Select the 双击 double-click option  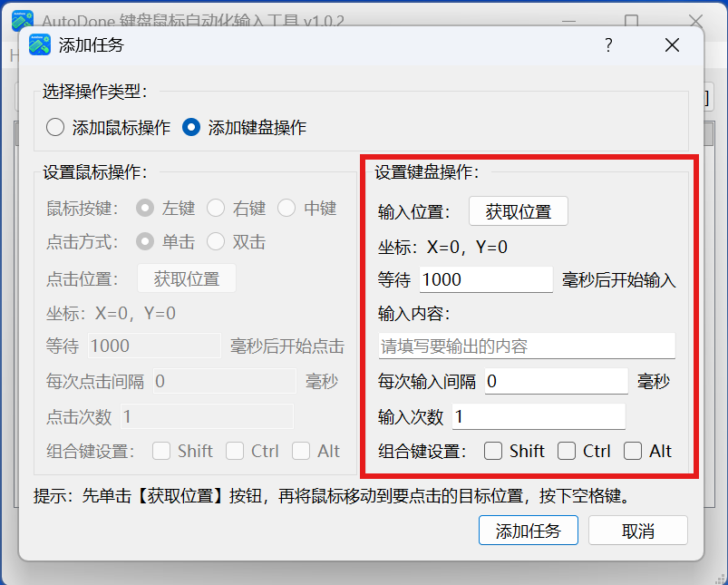tap(215, 242)
